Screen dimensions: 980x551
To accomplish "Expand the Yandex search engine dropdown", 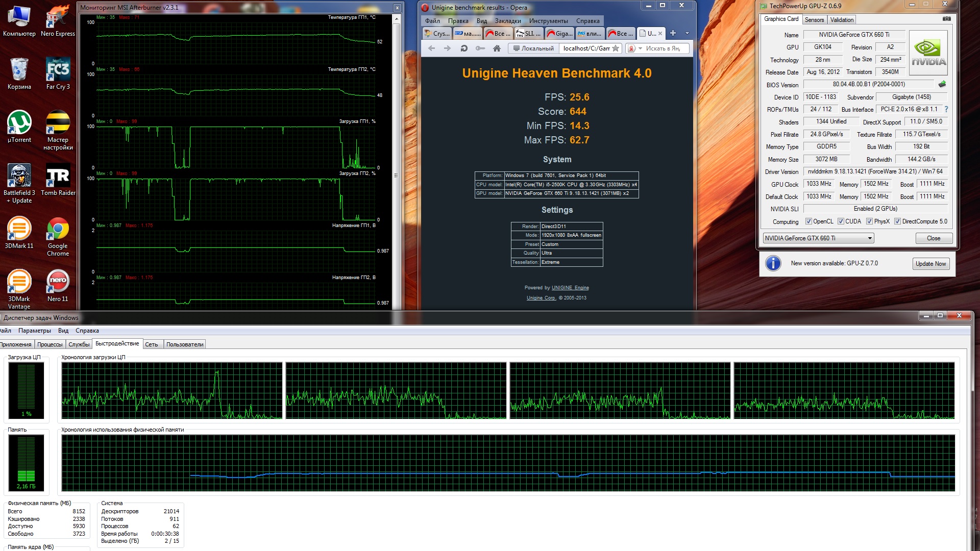I will [x=640, y=48].
